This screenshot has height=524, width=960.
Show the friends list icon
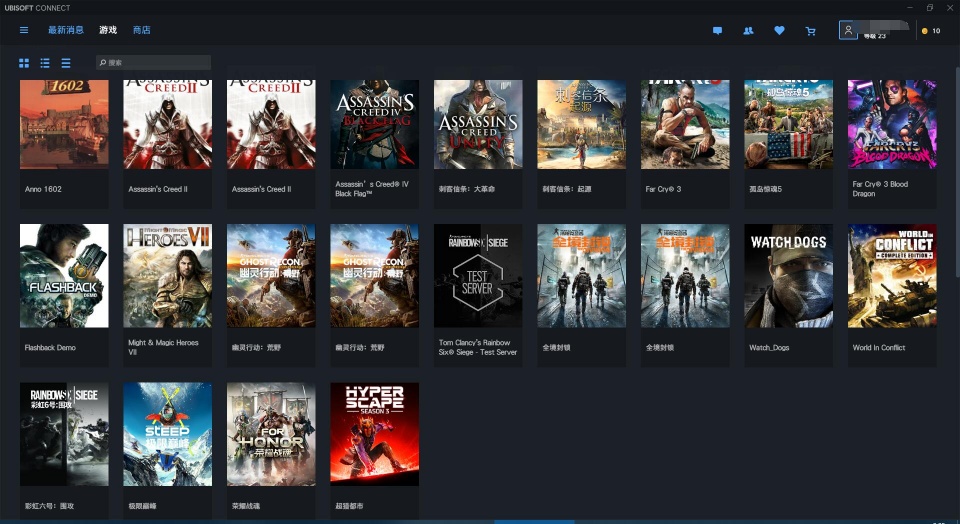[748, 31]
